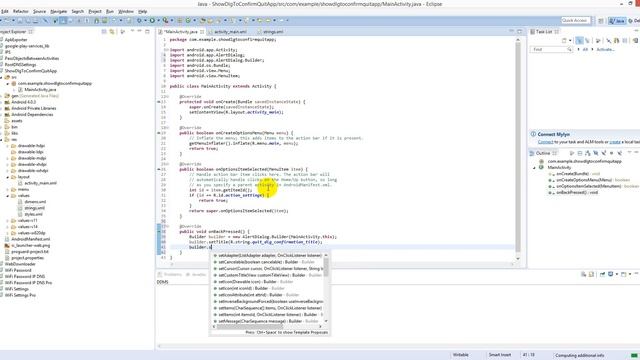Switch to the Debug perspective

(634, 20)
